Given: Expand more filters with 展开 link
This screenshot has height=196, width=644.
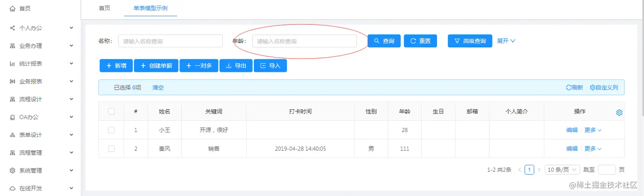Looking at the screenshot, I should 506,41.
